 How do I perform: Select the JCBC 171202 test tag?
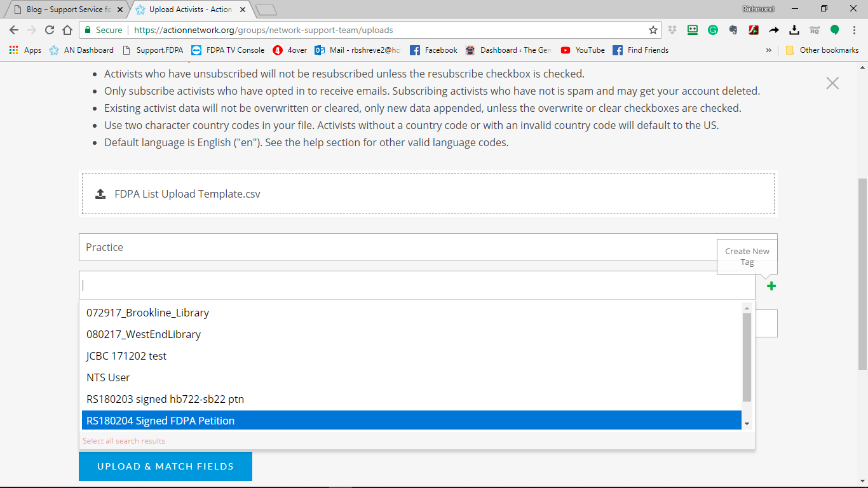126,356
